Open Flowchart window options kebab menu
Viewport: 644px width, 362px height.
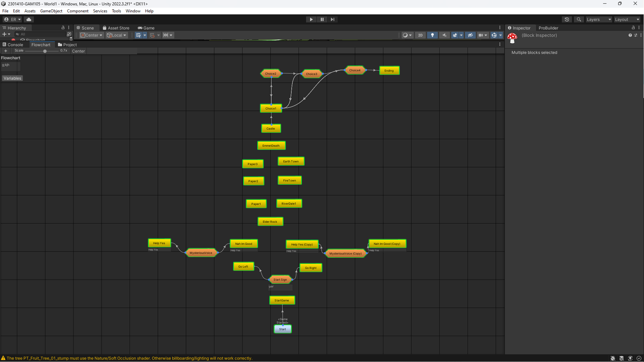(500, 44)
